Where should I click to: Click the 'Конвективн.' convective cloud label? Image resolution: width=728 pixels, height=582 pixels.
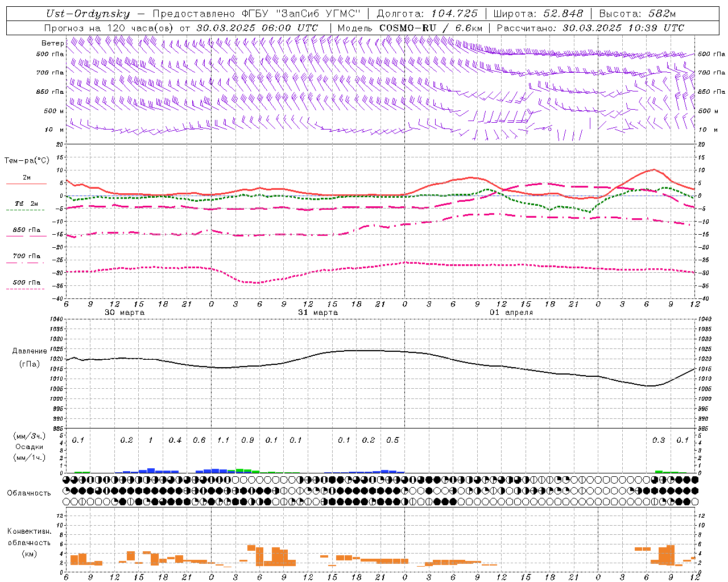click(x=29, y=531)
